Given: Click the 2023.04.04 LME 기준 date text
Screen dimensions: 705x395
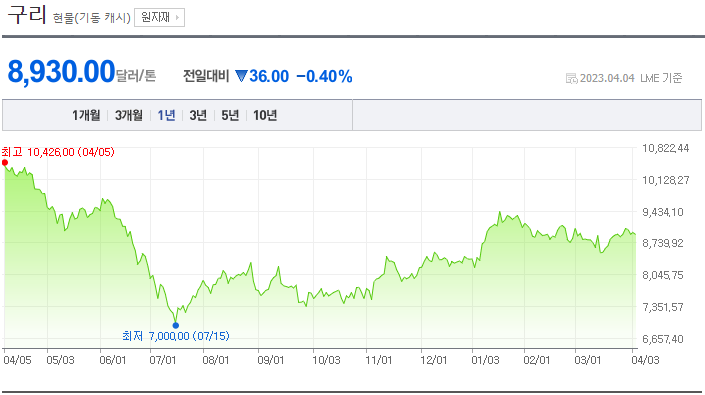Looking at the screenshot, I should (631, 78).
